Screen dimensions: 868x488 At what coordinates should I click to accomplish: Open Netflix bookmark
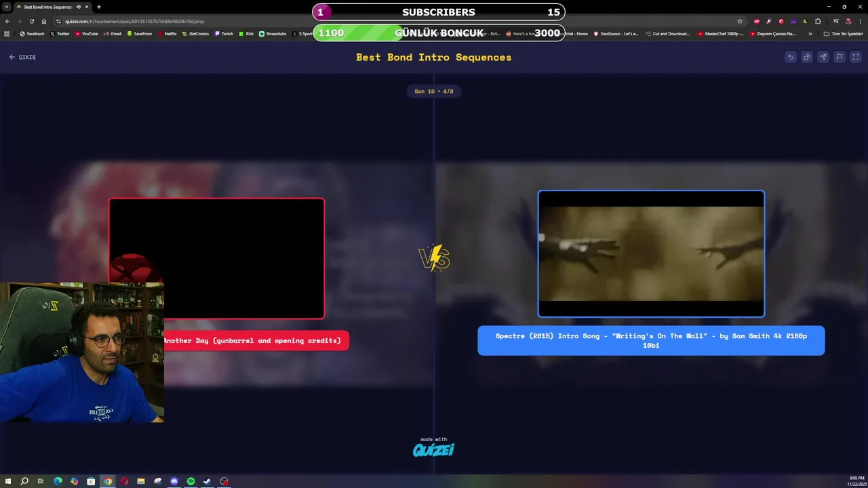(x=167, y=34)
